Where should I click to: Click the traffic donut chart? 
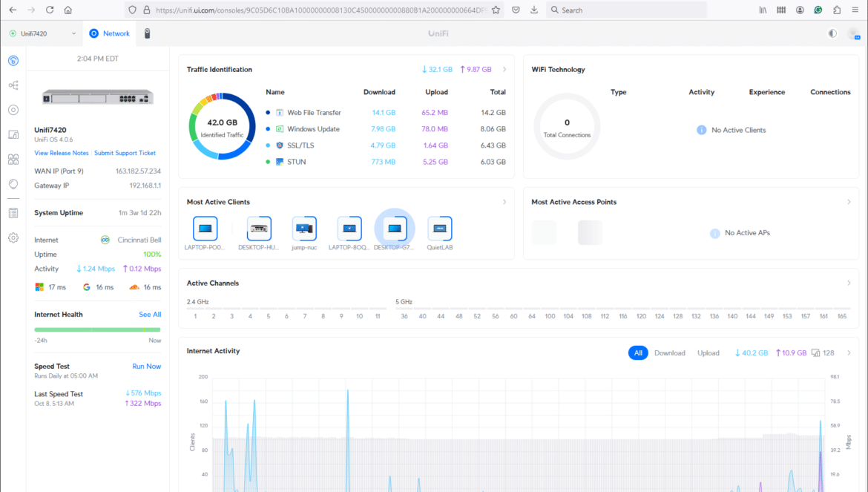coord(222,126)
